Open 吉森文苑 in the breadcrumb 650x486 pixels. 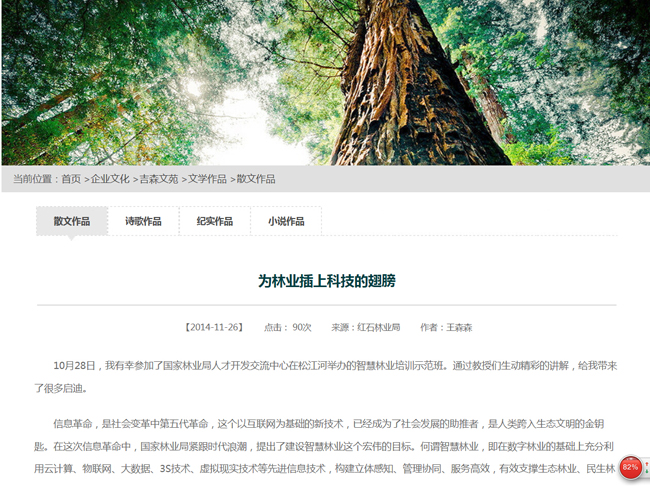[x=159, y=179]
